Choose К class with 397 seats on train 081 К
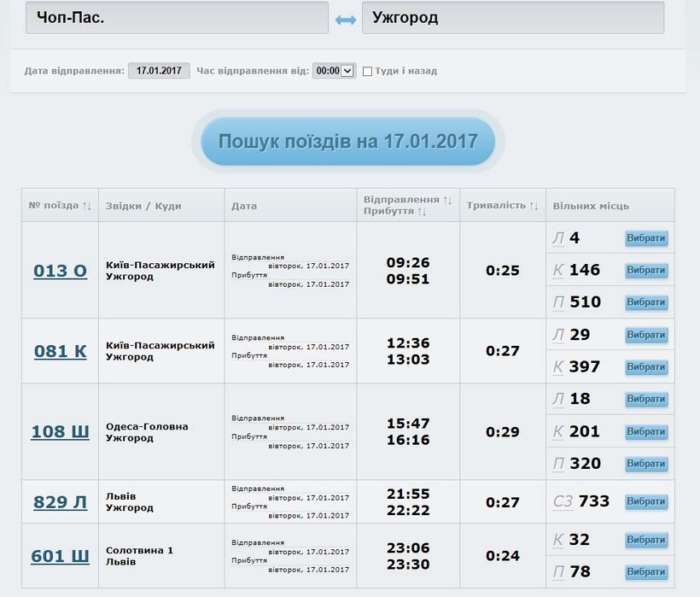 coord(645,367)
